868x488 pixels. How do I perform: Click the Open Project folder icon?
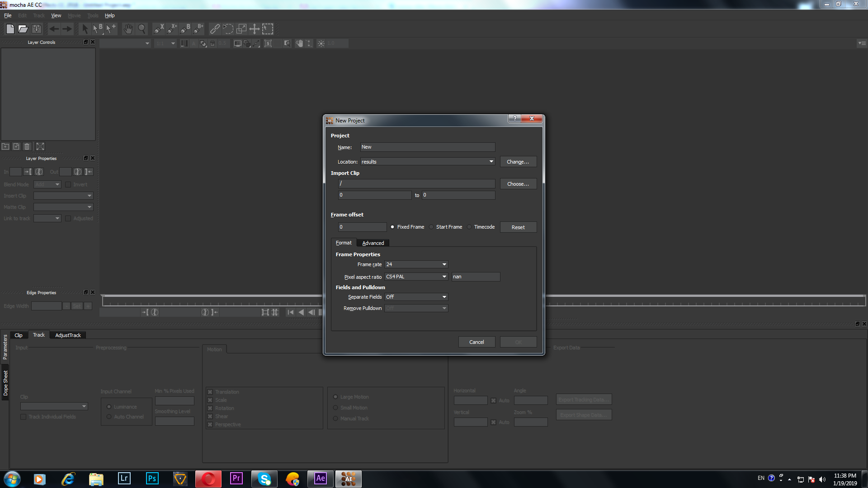coord(23,29)
